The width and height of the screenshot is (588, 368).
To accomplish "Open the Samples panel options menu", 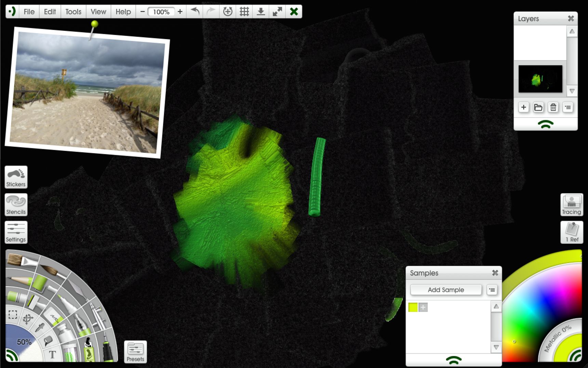I will click(x=492, y=290).
